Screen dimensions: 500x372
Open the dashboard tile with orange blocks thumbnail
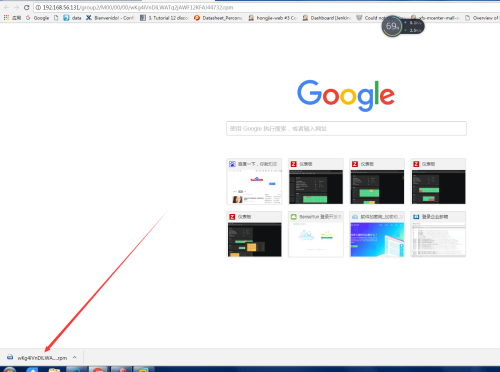coord(254,234)
